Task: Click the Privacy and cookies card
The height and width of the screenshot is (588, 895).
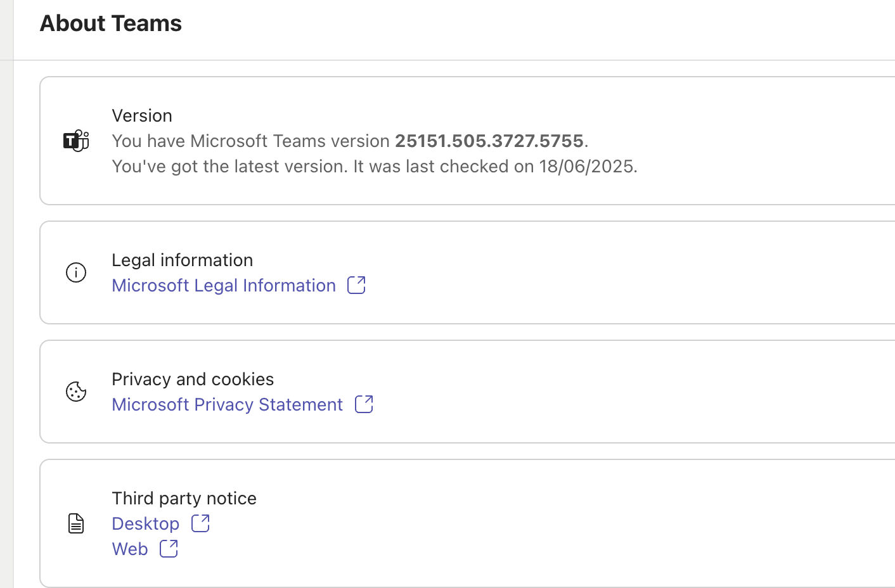Action: pyautogui.click(x=444, y=392)
